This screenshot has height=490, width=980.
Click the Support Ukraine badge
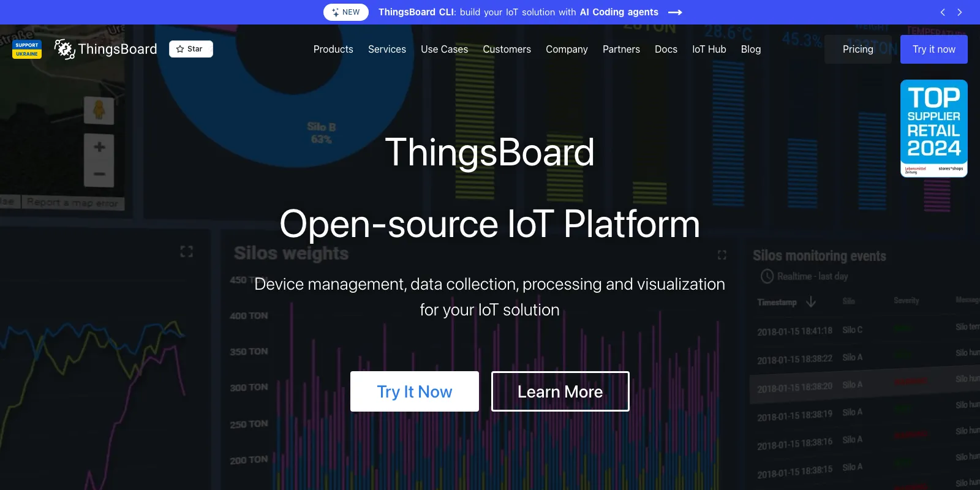(27, 50)
